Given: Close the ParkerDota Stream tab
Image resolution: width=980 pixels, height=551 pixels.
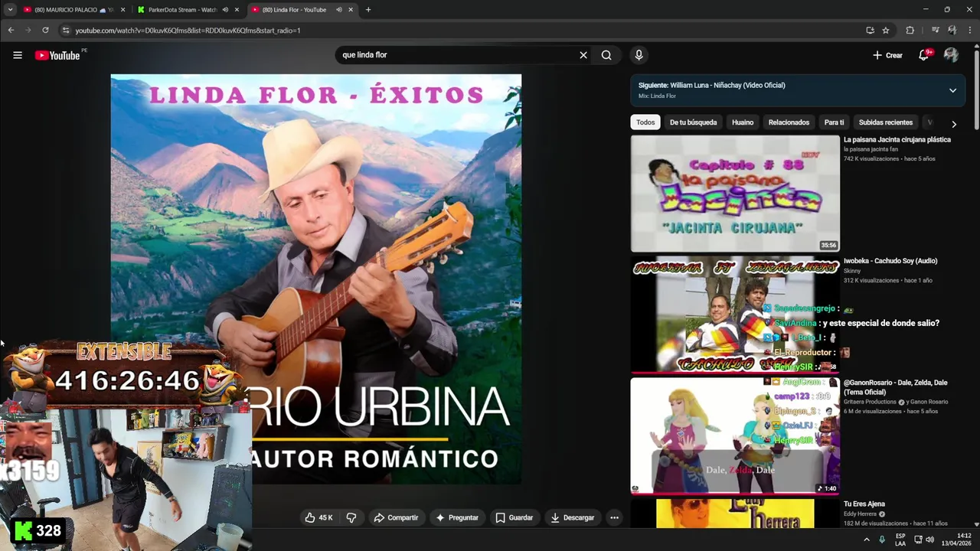Looking at the screenshot, I should click(237, 10).
